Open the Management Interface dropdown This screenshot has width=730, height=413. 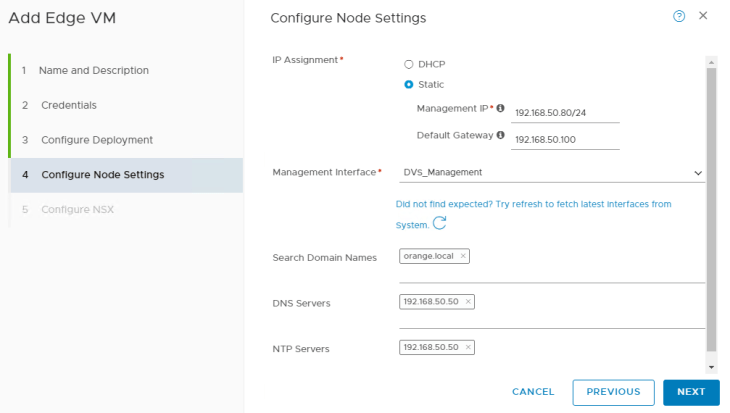click(551, 172)
